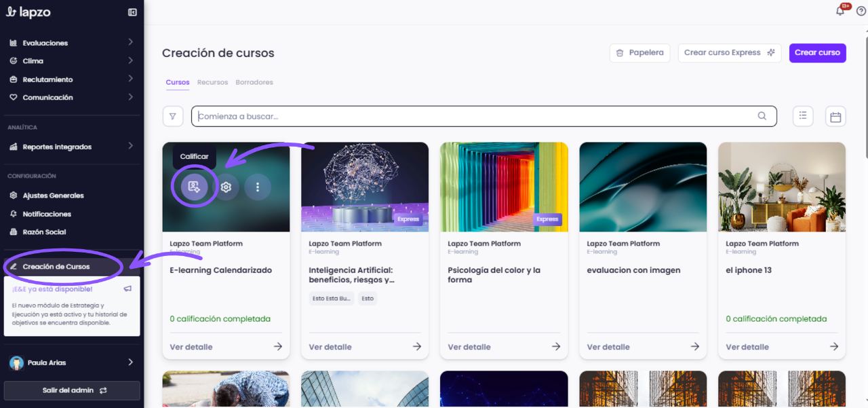The height and width of the screenshot is (408, 868).
Task: Switch to list view icon
Action: [803, 116]
